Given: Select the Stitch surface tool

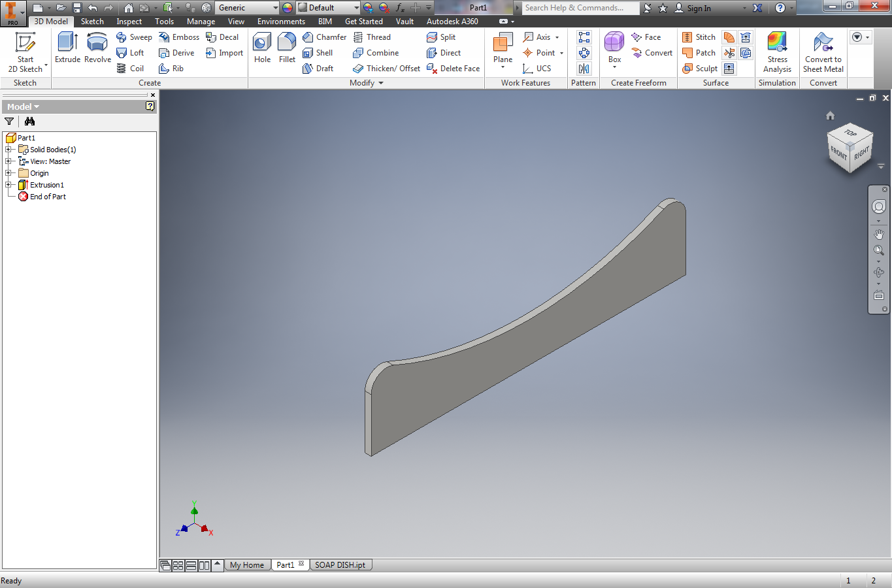Looking at the screenshot, I should click(699, 37).
